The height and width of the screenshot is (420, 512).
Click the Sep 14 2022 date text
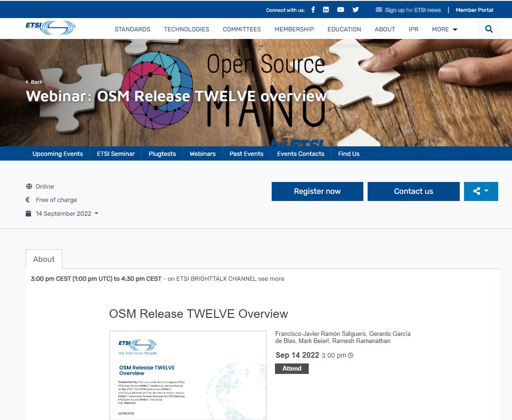pyautogui.click(x=297, y=355)
